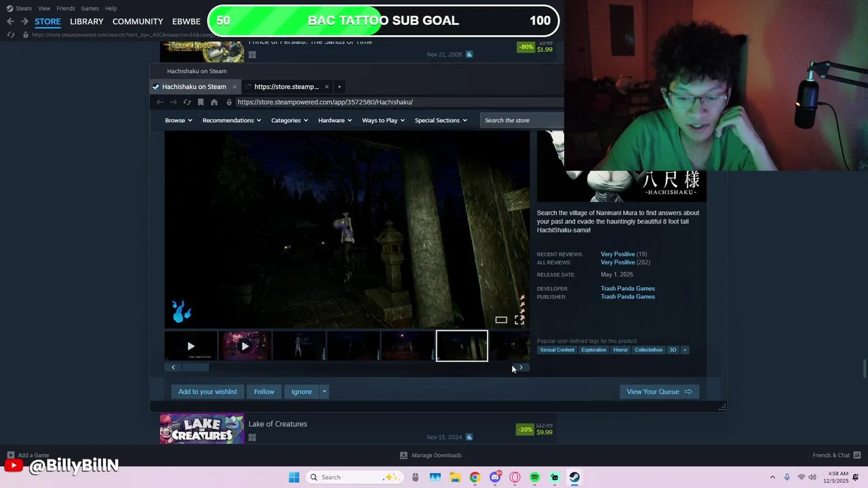Click the 'Search the store' field
Viewport: 868px width, 488px height.
click(522, 121)
